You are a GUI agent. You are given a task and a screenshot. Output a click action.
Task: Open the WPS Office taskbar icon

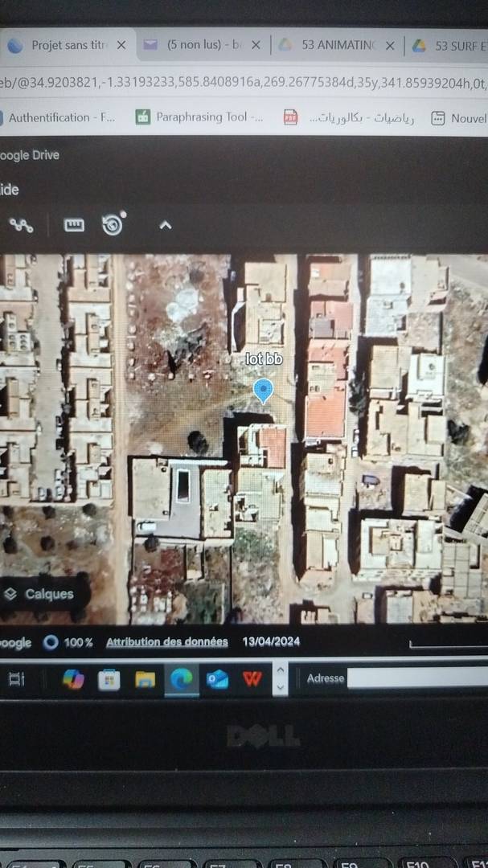(x=252, y=679)
